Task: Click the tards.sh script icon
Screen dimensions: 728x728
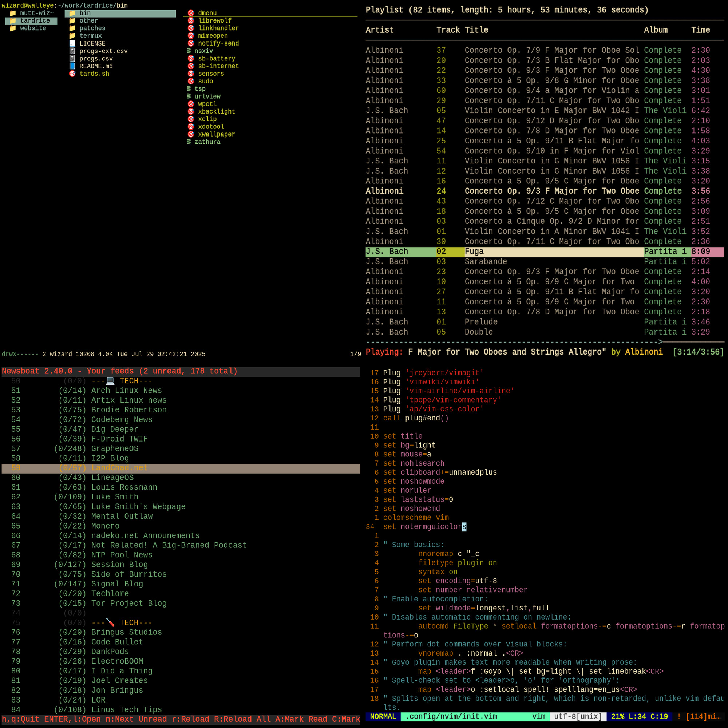Action: tap(72, 74)
